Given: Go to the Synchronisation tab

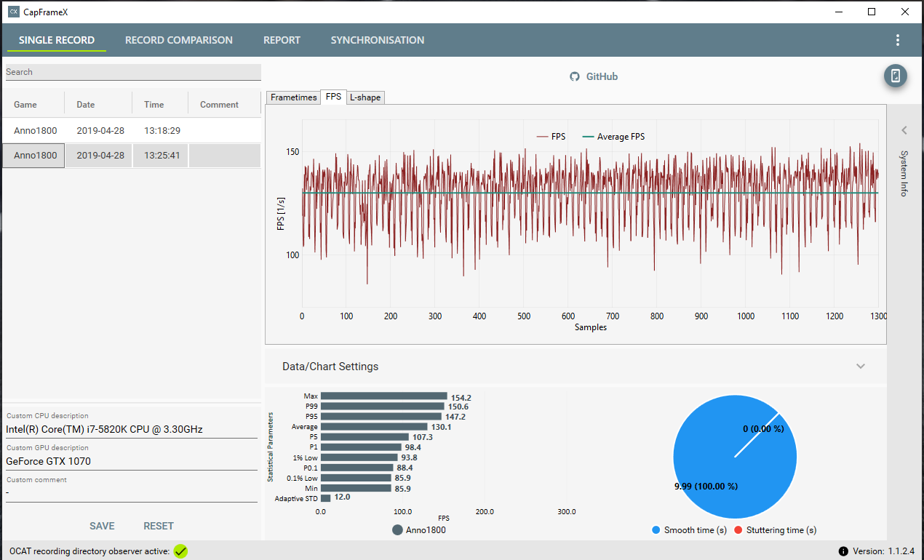Looking at the screenshot, I should coord(378,40).
